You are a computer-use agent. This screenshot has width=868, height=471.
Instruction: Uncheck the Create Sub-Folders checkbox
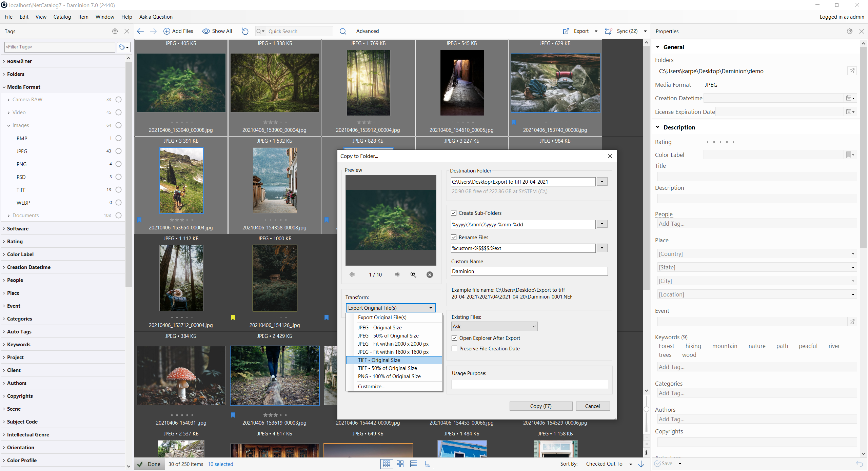pyautogui.click(x=454, y=213)
